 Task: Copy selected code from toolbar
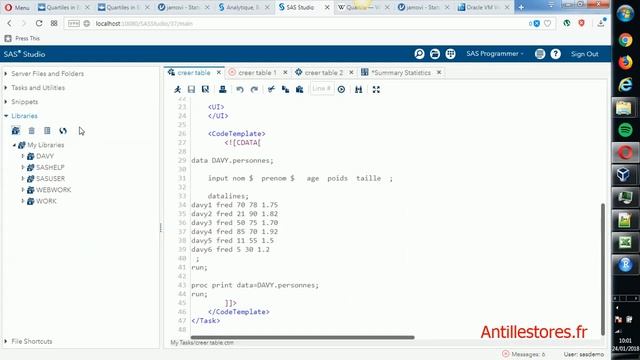285,89
